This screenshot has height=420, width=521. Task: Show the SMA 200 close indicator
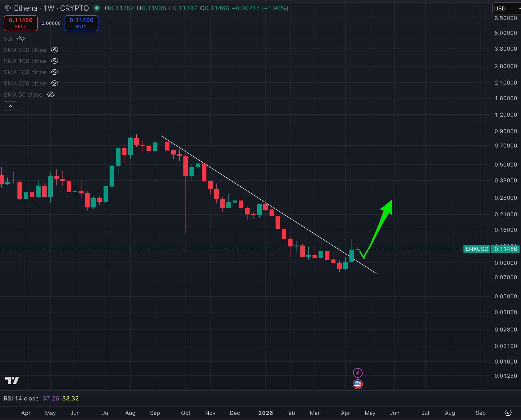click(54, 50)
